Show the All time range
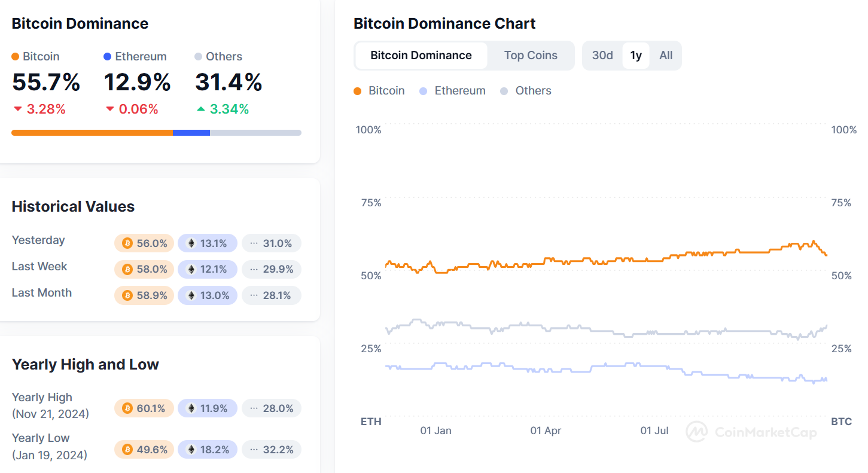This screenshot has width=868, height=473. coord(666,56)
